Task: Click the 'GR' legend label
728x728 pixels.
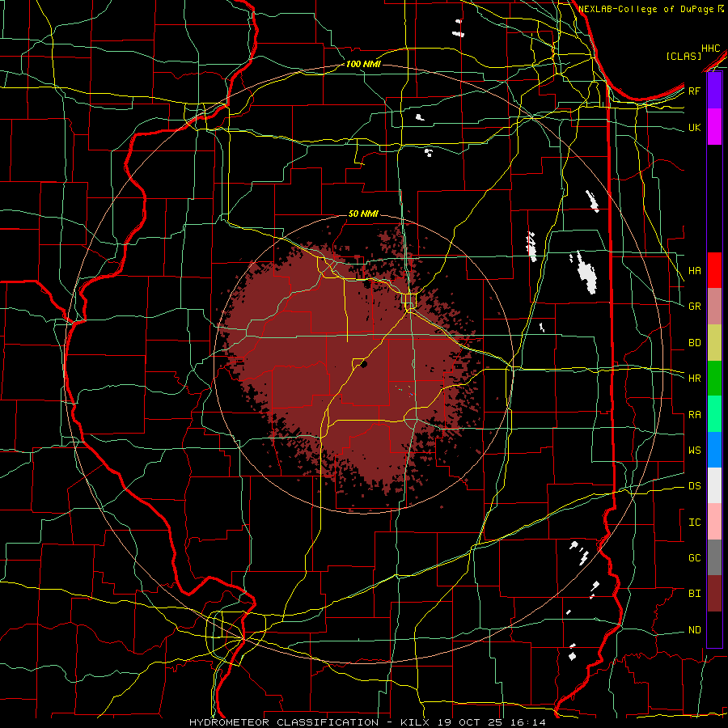Action: (694, 307)
